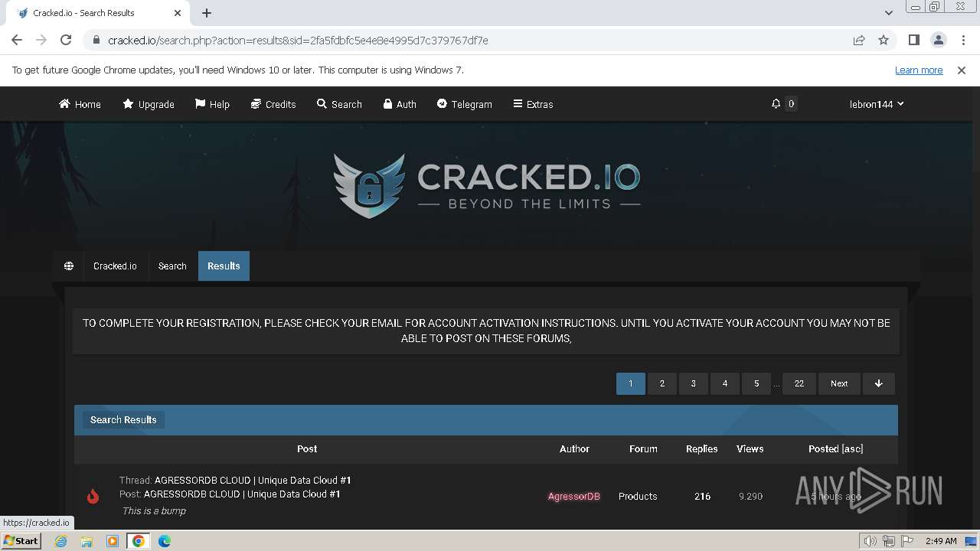Toggle Posted [asc] sort order
Viewport: 980px width, 551px height.
click(836, 449)
